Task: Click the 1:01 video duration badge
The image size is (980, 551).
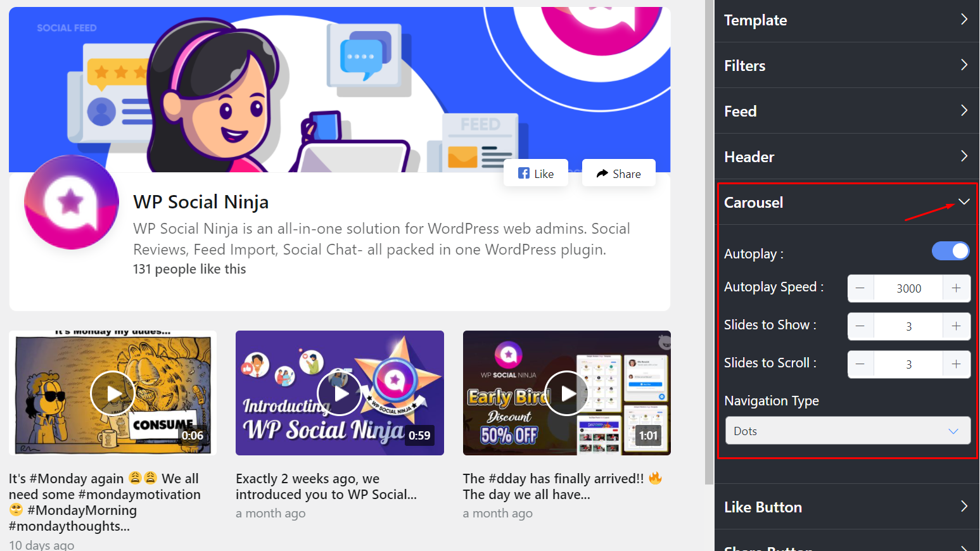Action: pos(648,435)
